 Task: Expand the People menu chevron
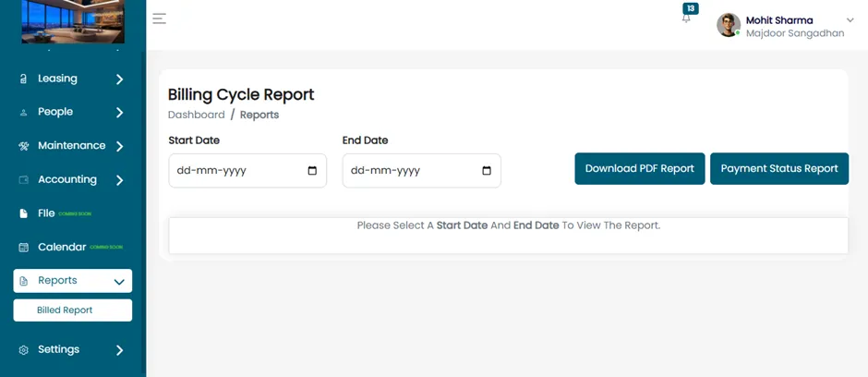[x=119, y=113]
